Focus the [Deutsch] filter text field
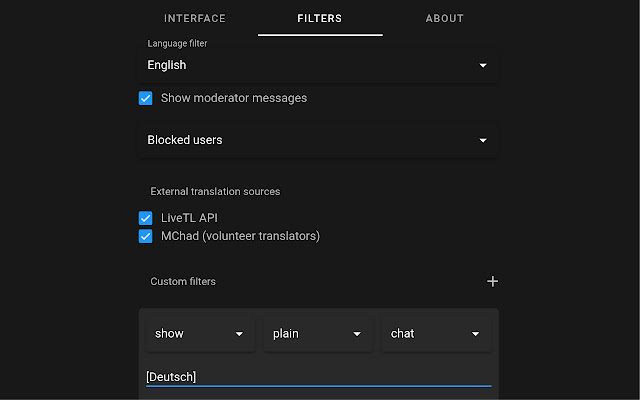This screenshot has height=400, width=640. click(318, 376)
